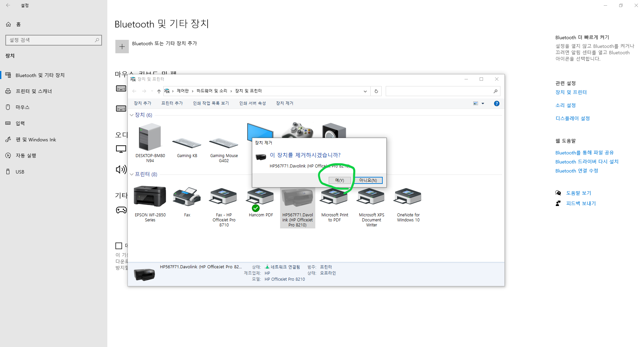Change the view layout icon

[x=476, y=103]
